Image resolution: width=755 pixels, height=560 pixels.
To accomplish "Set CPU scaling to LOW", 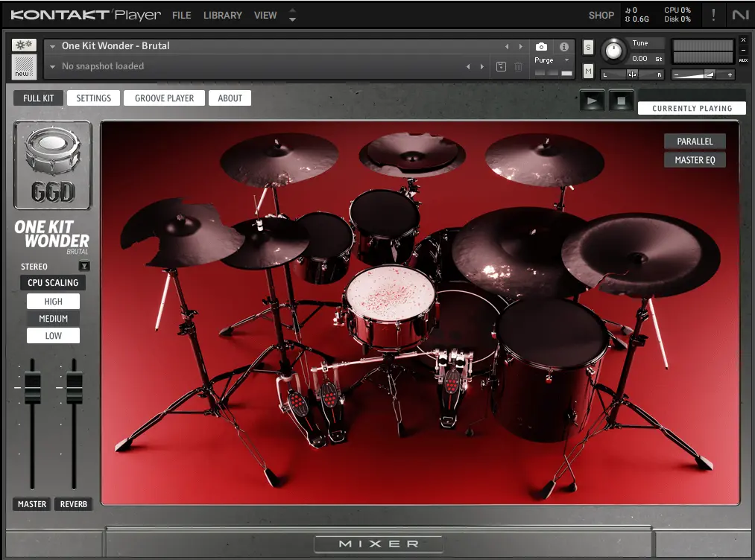I will 53,336.
